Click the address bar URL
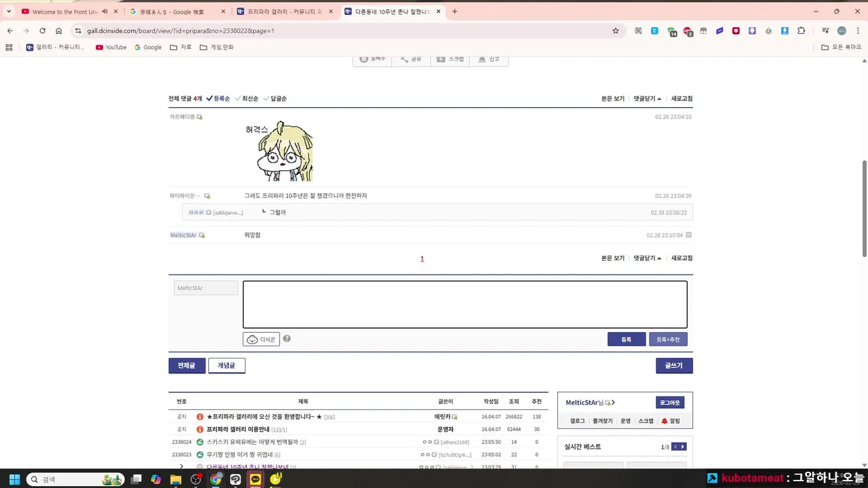 pyautogui.click(x=180, y=30)
